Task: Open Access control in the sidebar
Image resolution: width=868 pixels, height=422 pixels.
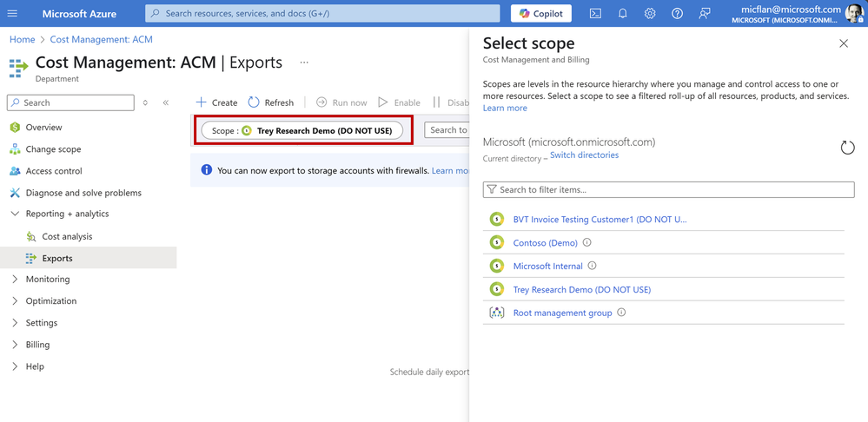Action: point(54,171)
